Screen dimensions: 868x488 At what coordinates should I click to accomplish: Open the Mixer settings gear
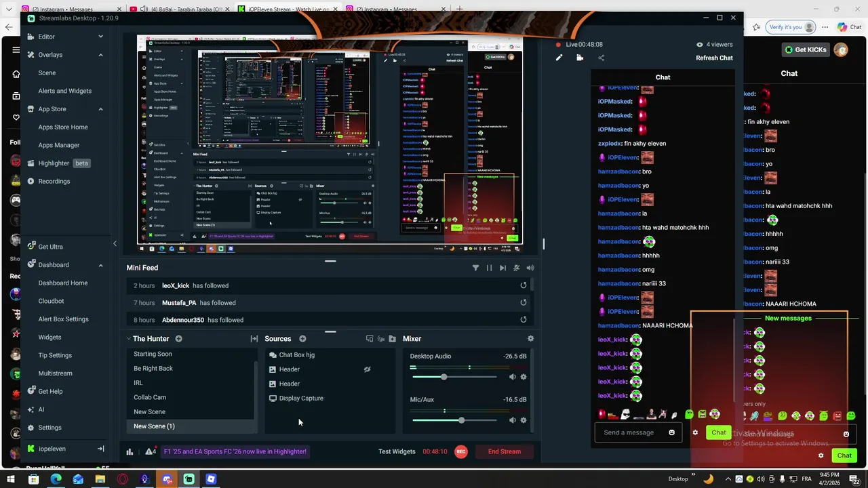pos(530,339)
